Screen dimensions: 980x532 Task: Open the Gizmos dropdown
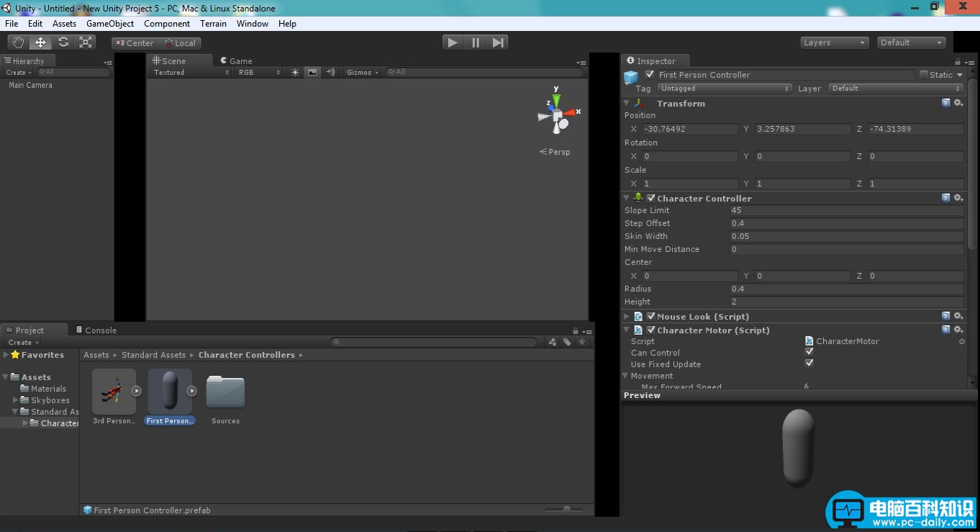click(x=362, y=72)
